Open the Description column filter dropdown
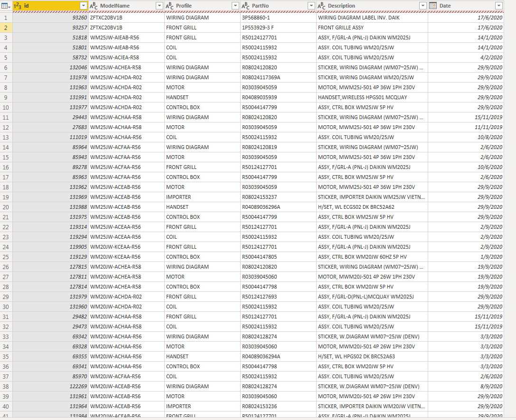This screenshot has height=420, width=516. [x=423, y=6]
